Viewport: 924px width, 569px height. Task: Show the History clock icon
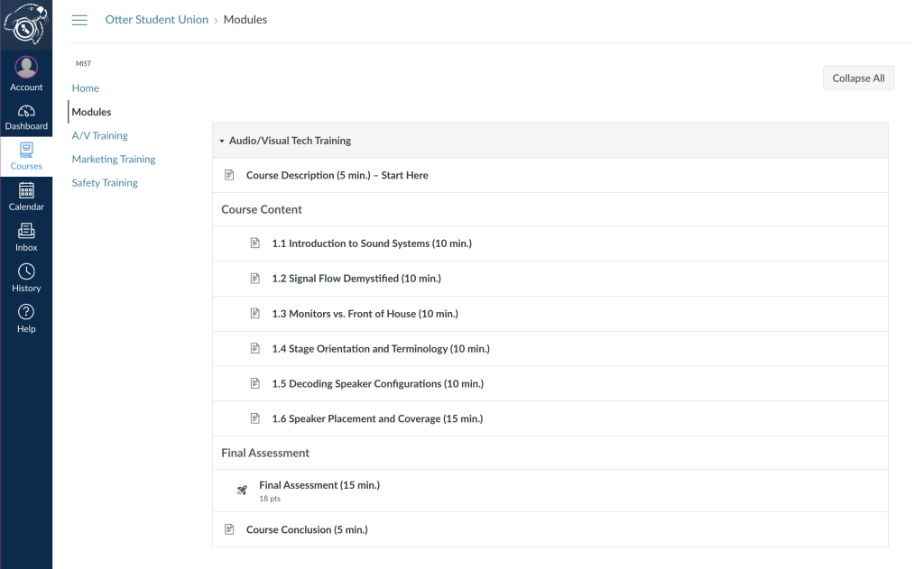(x=26, y=271)
